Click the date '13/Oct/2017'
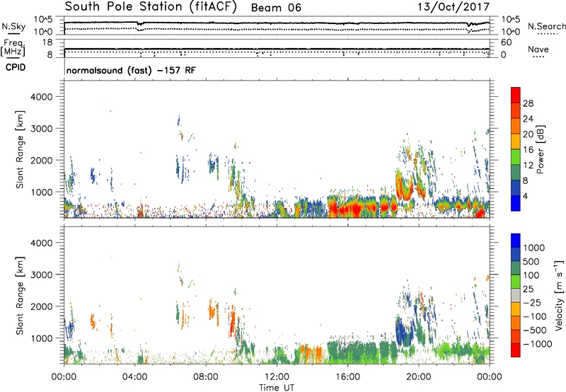This screenshot has height=392, width=566. [x=454, y=7]
